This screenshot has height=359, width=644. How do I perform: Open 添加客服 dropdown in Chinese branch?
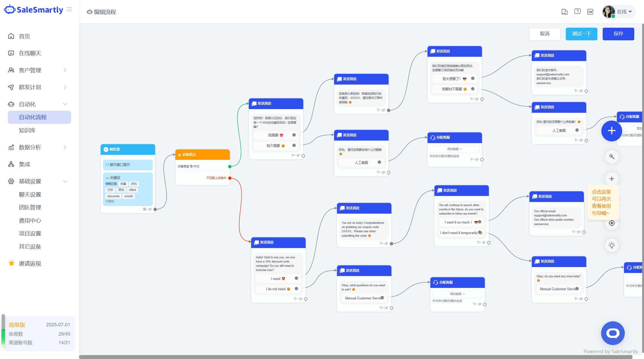coord(454,149)
